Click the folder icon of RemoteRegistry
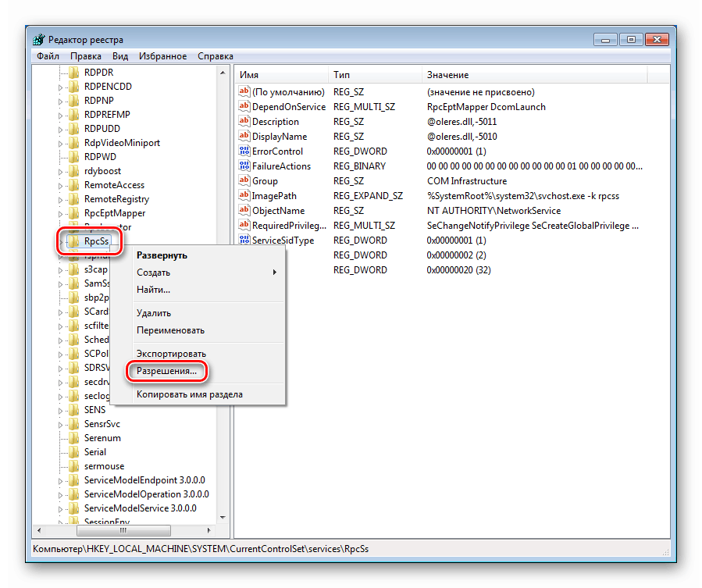Image resolution: width=702 pixels, height=588 pixels. pos(74,199)
